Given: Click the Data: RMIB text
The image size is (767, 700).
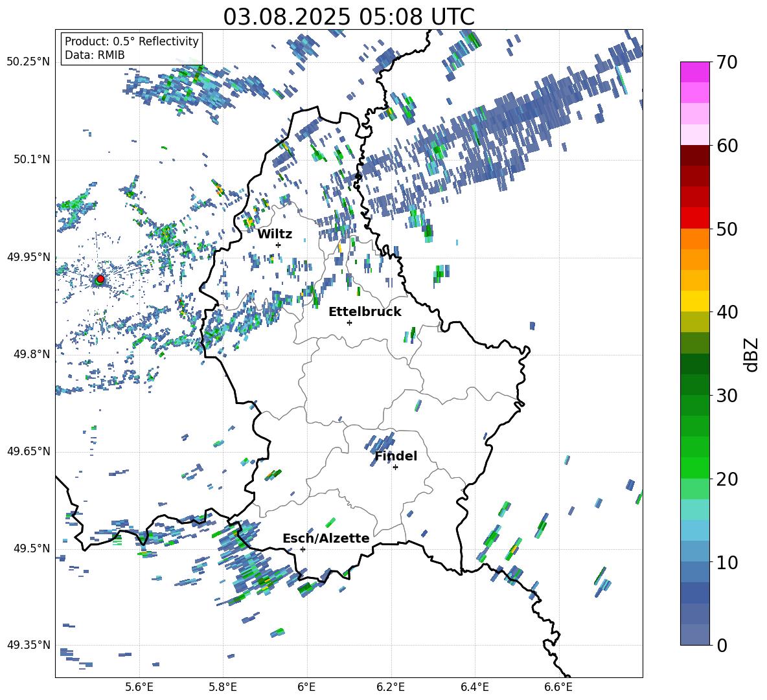Looking at the screenshot, I should click(x=95, y=55).
